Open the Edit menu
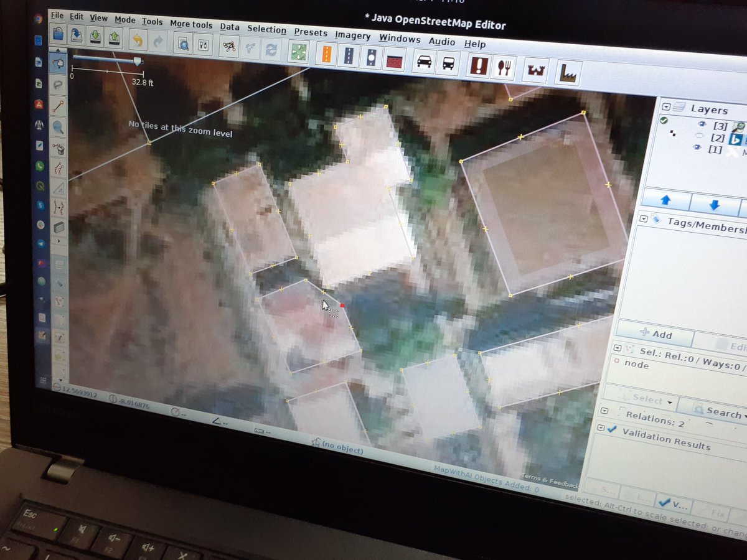The image size is (747, 560). point(77,16)
